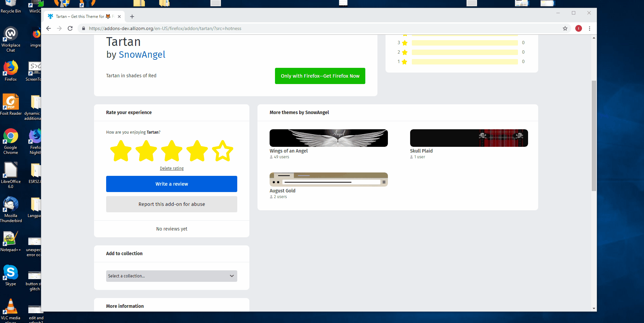Open Foxit Reader desktop icon
The image size is (644, 323).
click(x=11, y=105)
